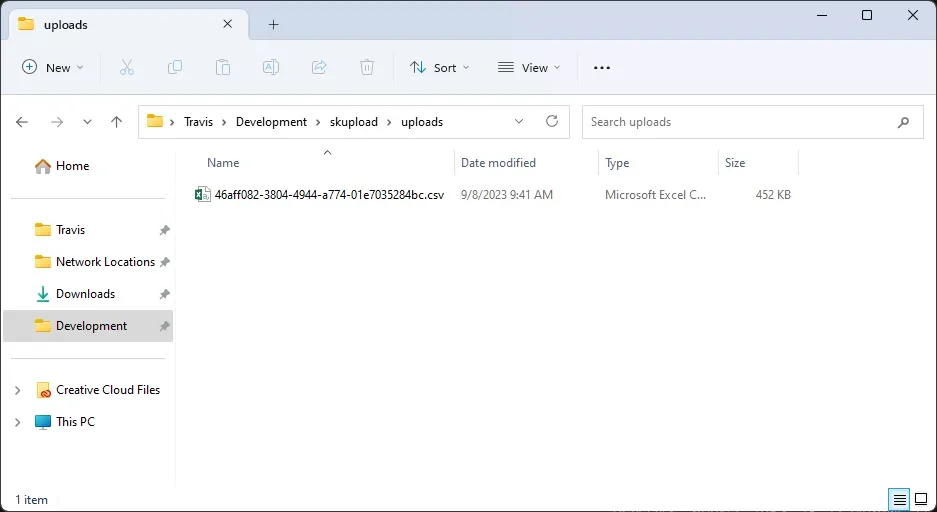
Task: Select the 46aff082 CSV file
Action: tap(328, 195)
